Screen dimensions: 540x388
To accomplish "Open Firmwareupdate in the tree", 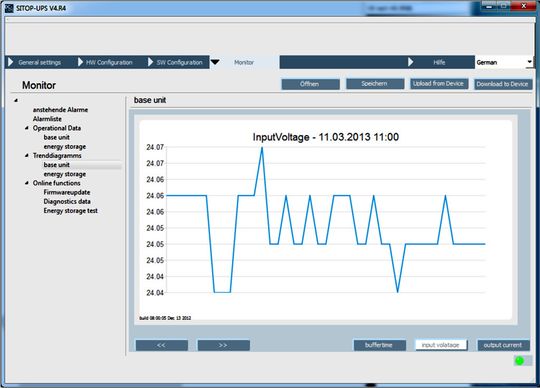I will click(x=67, y=192).
